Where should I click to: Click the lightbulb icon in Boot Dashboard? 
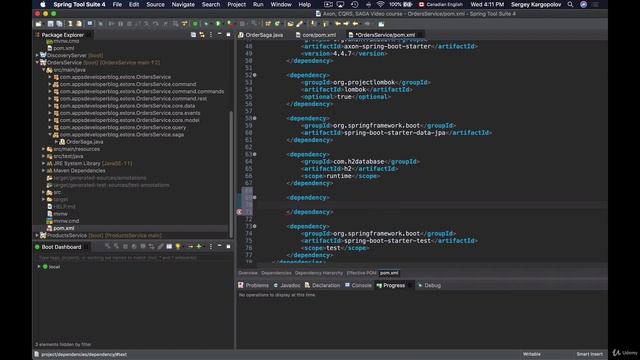(178, 247)
